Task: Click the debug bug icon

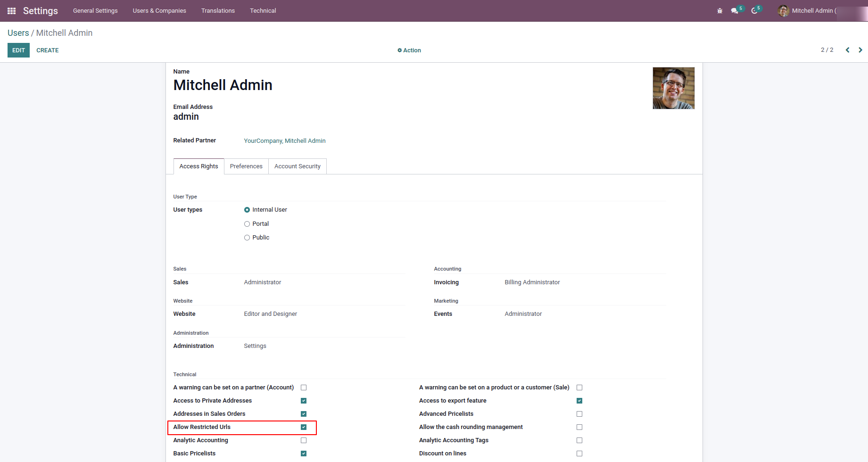Action: (720, 11)
